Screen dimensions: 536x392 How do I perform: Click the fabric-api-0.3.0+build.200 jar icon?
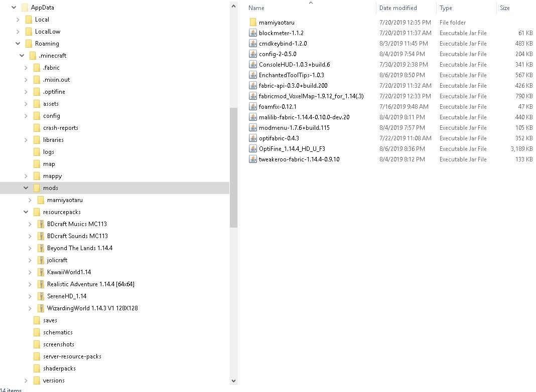[252, 86]
